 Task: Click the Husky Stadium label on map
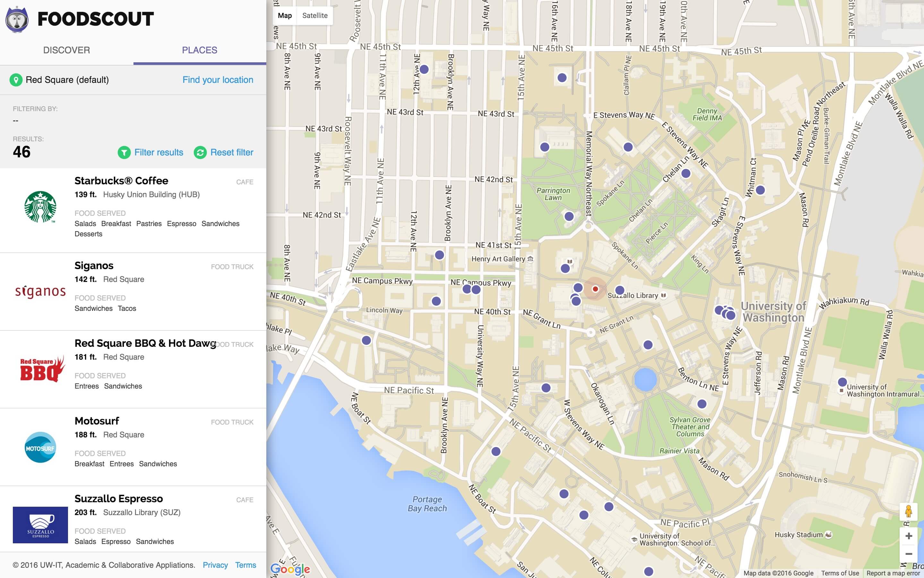pos(798,535)
